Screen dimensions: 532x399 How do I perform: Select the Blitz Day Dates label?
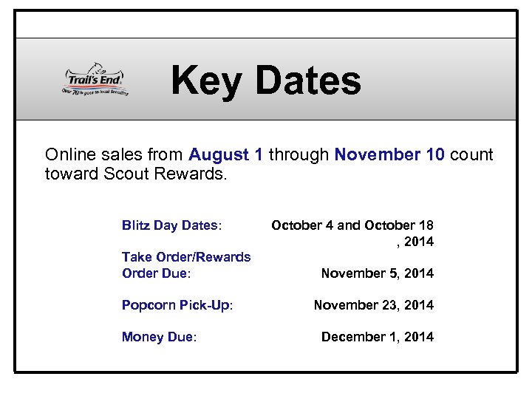172,225
